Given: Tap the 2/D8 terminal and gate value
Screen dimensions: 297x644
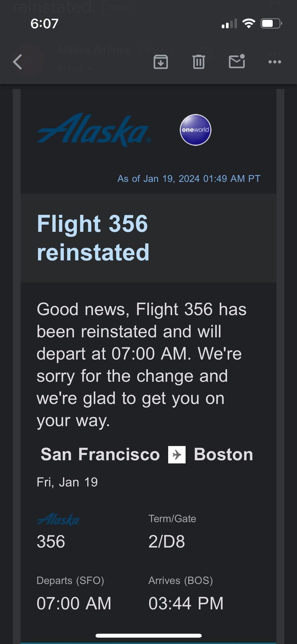Looking at the screenshot, I should (167, 542).
